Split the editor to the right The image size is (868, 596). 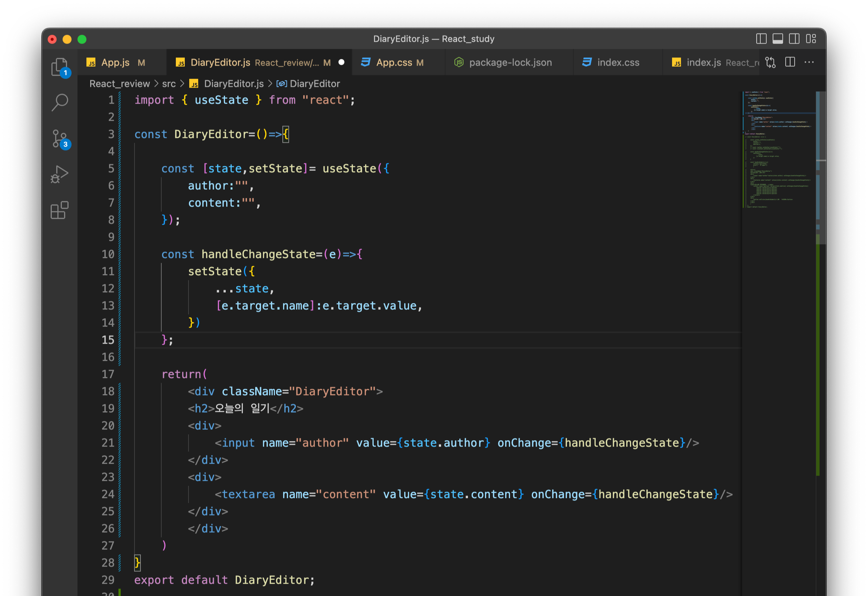click(790, 62)
